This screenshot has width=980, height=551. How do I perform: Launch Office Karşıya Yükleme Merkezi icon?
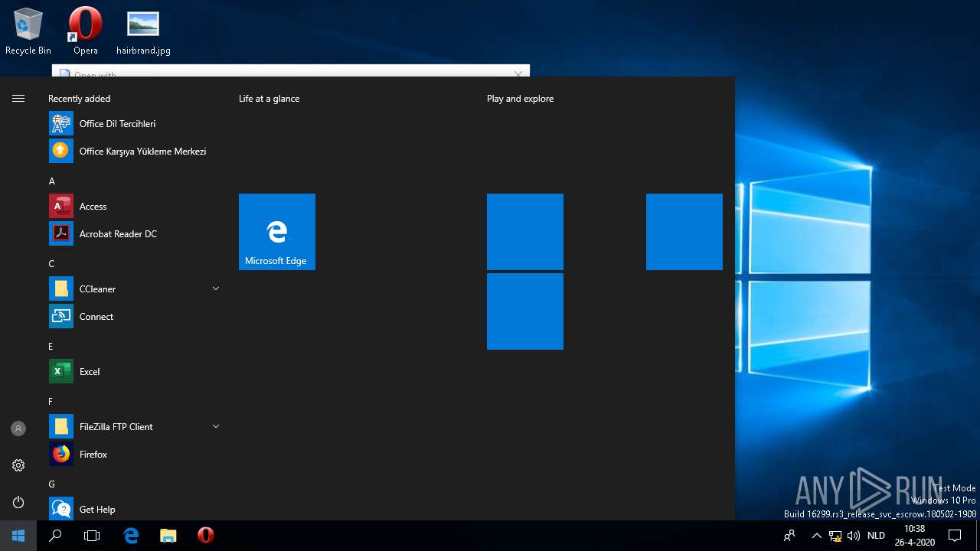61,152
